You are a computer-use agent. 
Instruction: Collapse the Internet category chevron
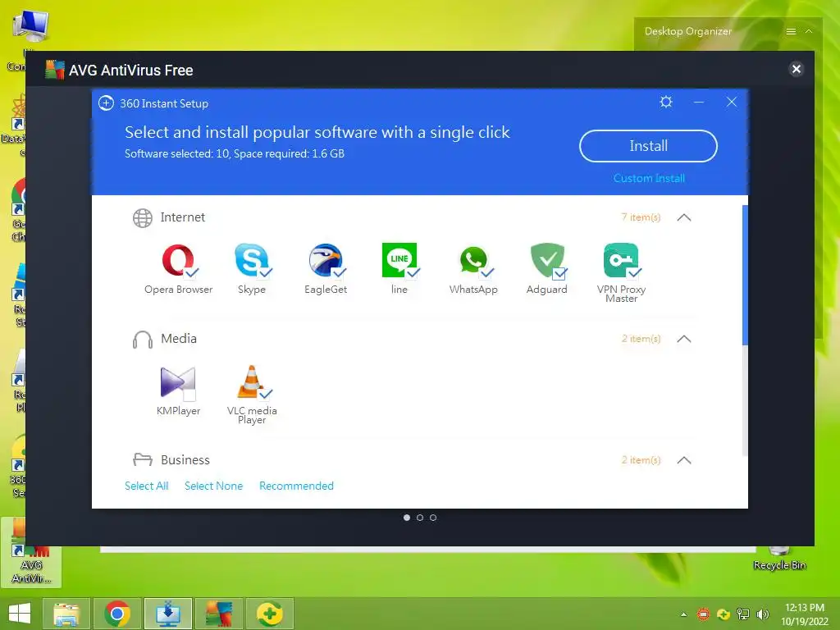[684, 217]
